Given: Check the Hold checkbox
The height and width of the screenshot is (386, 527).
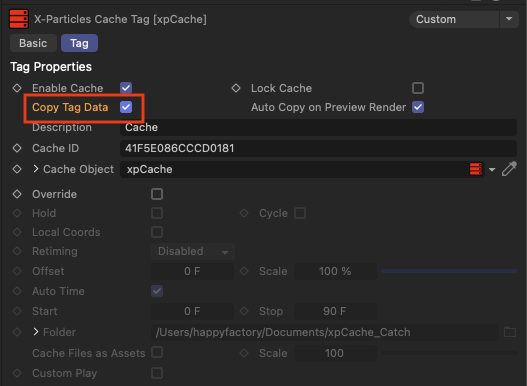Looking at the screenshot, I should (157, 213).
